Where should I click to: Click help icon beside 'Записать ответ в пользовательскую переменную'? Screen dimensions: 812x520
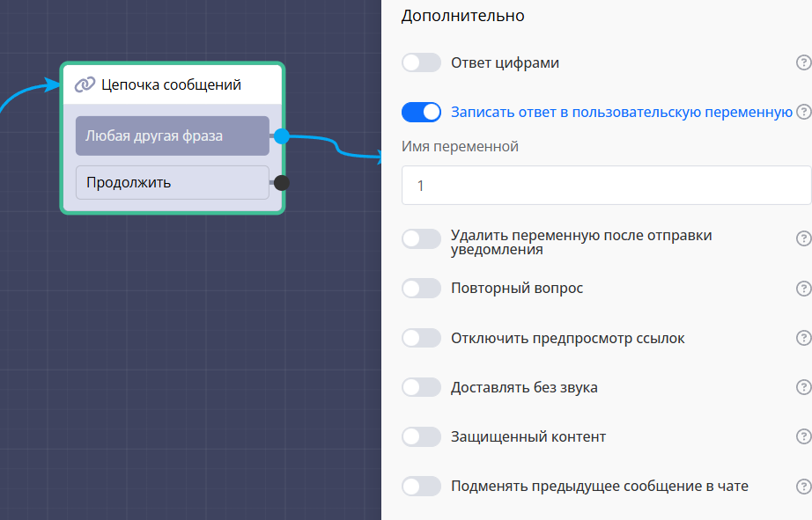(x=802, y=112)
